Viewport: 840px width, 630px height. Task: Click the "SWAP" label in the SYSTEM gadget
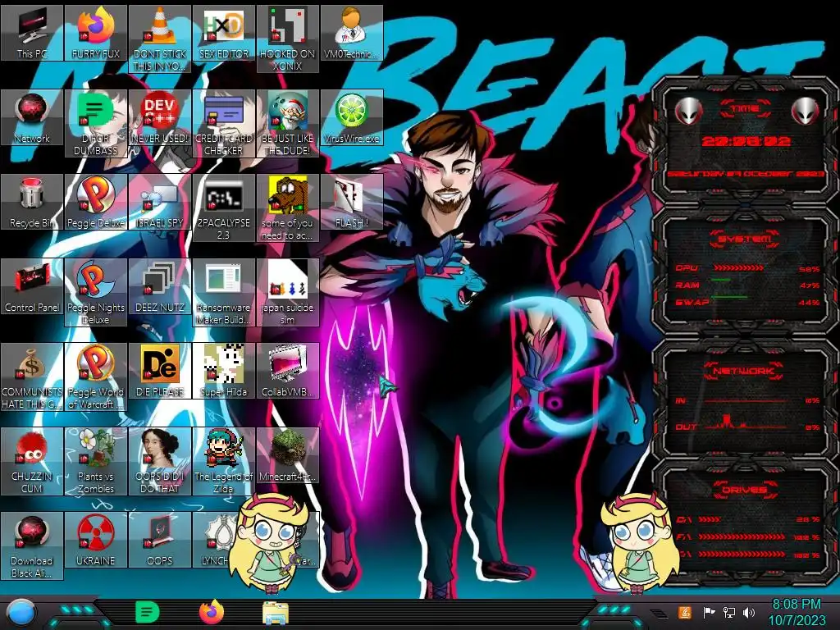coord(692,303)
